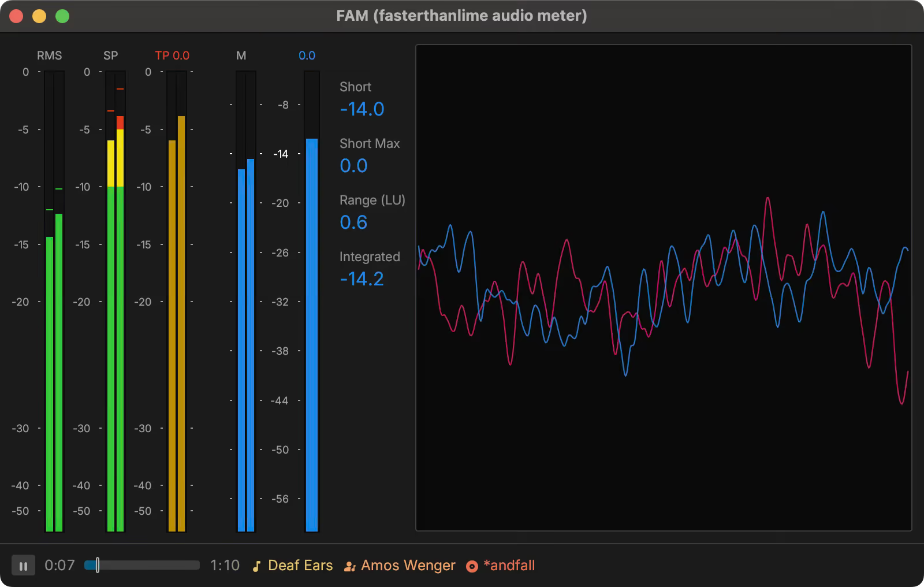Click the playback progress slider handle
924x587 pixels.
coord(98,565)
